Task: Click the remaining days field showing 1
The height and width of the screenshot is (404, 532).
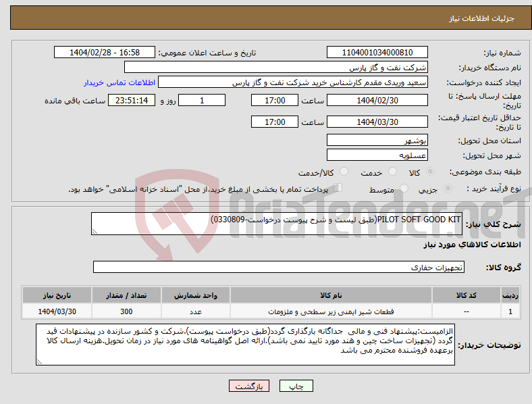Action: 202,100
